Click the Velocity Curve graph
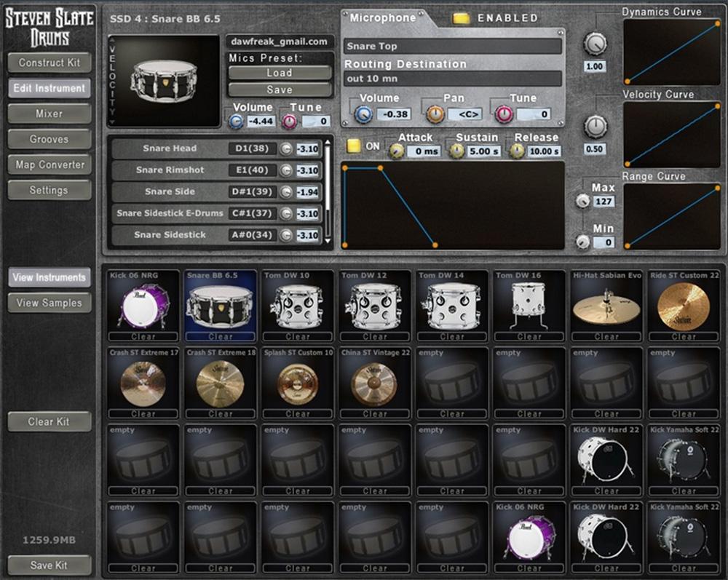Image resolution: width=728 pixels, height=580 pixels. coord(672,135)
